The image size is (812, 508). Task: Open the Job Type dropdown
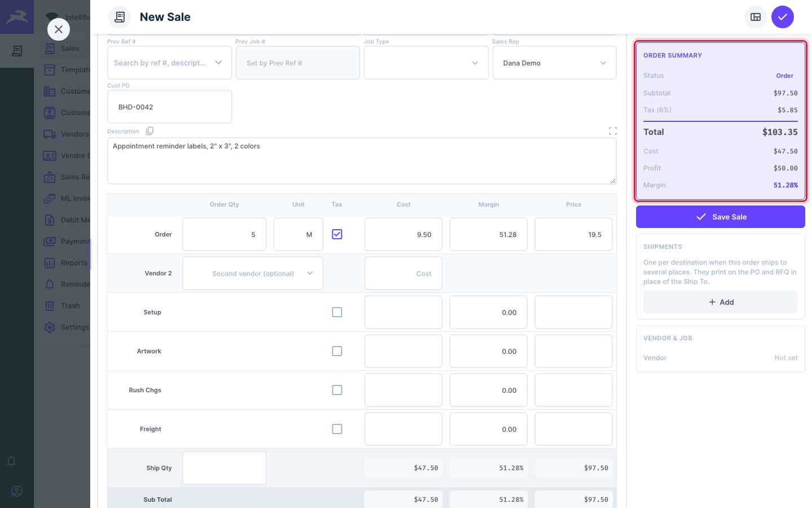[426, 63]
